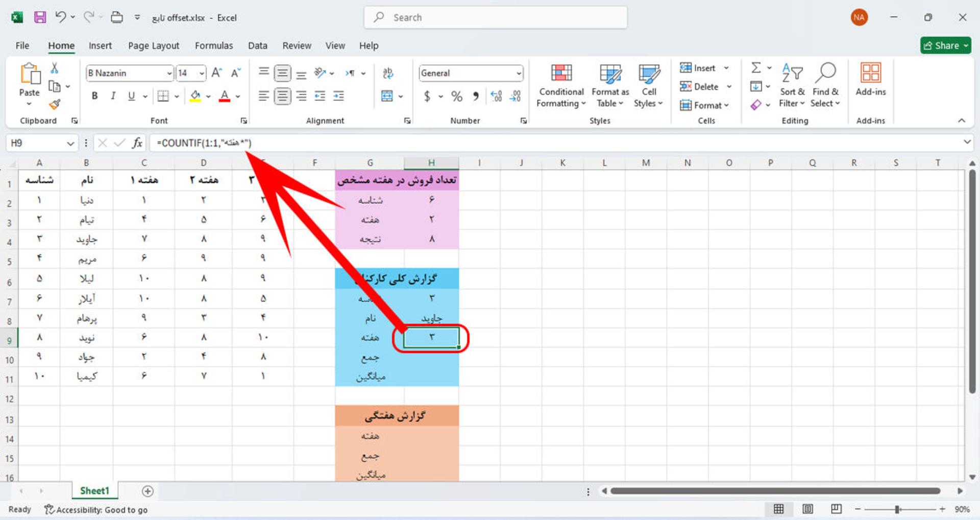Screen dimensions: 980x520
Task: Click the Wrap Text icon
Action: 388,73
